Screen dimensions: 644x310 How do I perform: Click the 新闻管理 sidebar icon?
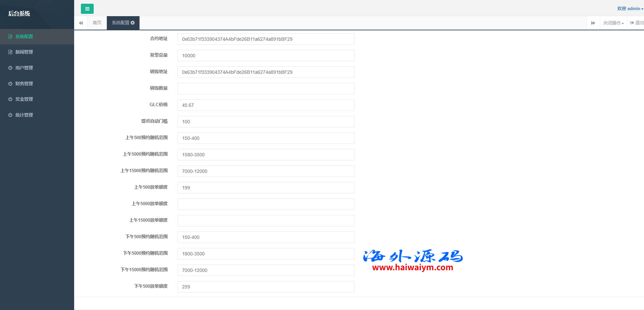tap(10, 52)
